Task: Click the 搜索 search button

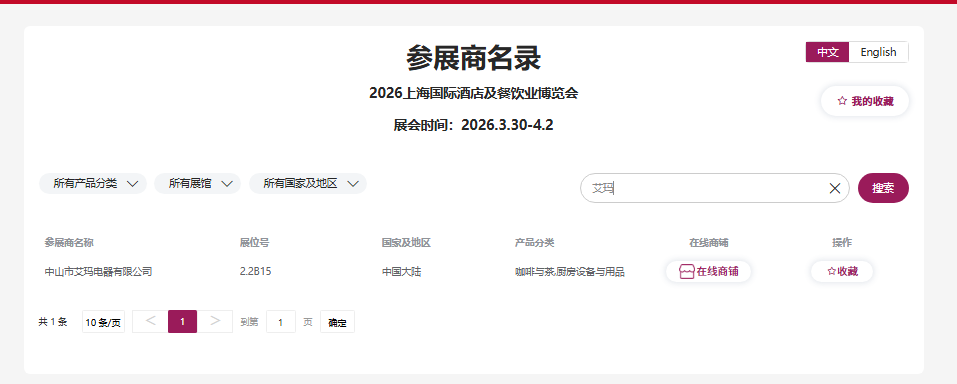Action: [x=883, y=188]
